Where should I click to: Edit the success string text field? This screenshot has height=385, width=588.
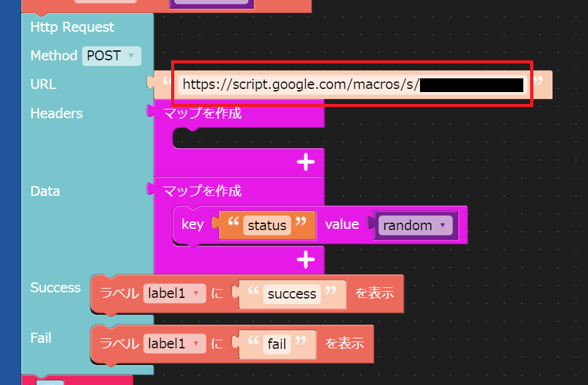[x=292, y=294]
